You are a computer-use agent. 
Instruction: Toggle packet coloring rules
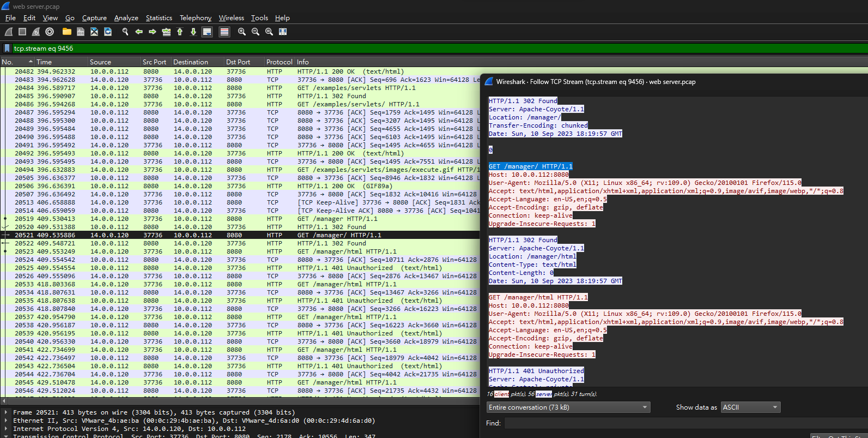point(224,32)
